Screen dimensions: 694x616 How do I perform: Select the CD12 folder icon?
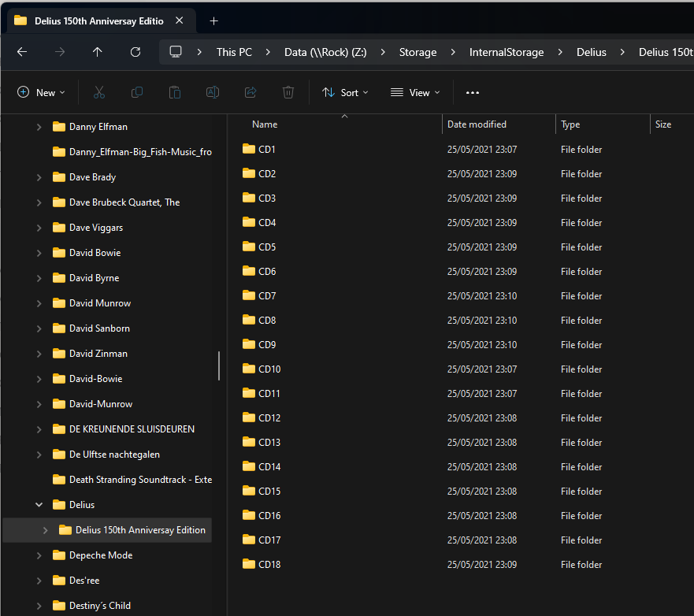249,417
